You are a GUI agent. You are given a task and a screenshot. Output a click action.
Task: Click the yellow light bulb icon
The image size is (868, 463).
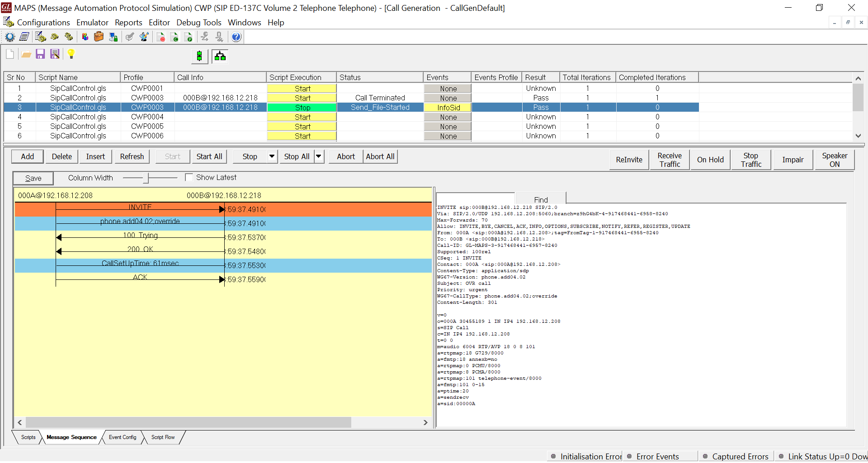[71, 54]
